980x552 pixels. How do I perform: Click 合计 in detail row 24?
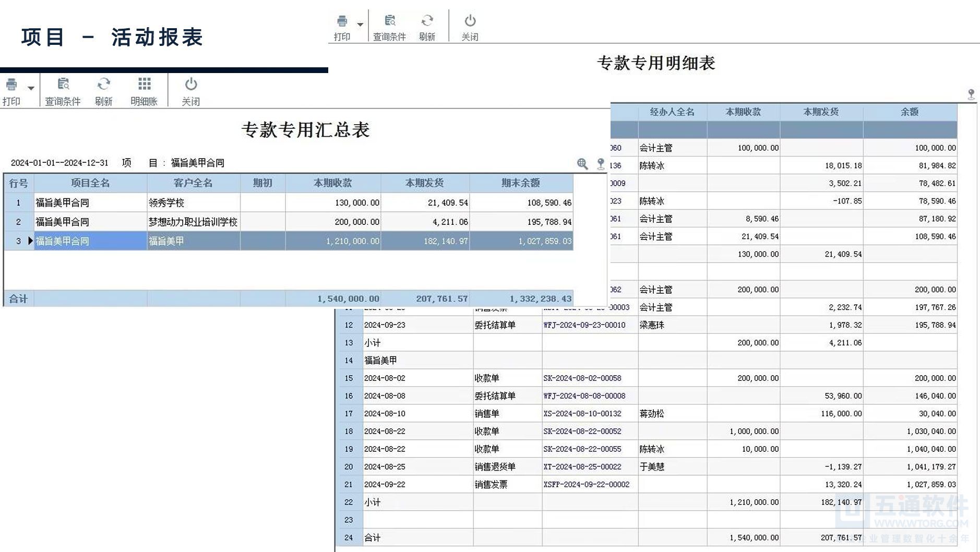click(x=372, y=538)
